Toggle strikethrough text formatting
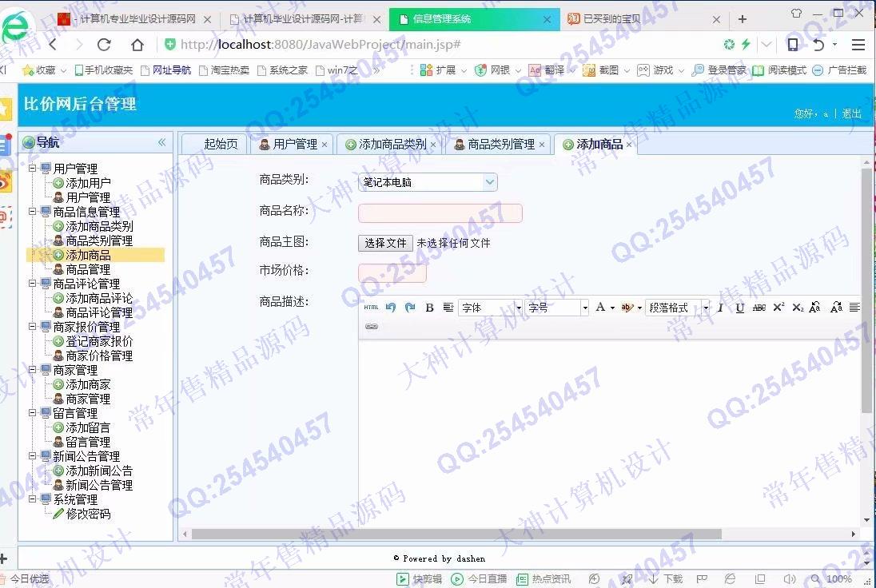The height and width of the screenshot is (588, 876). click(759, 308)
